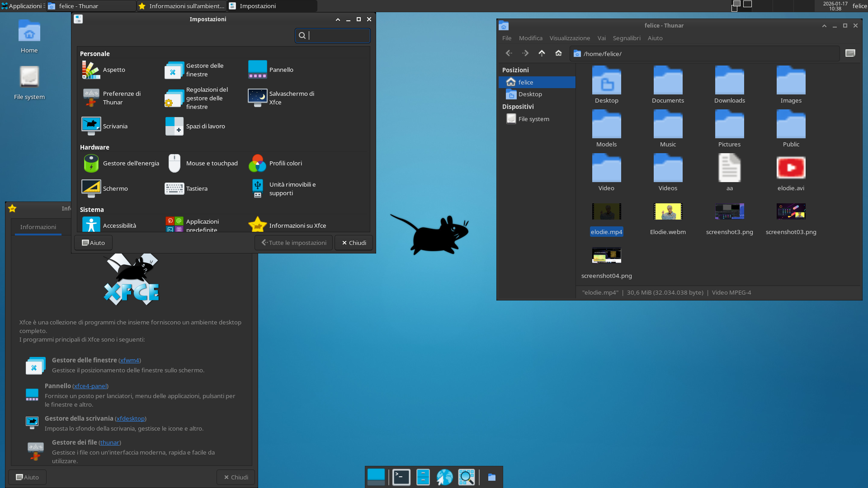This screenshot has width=868, height=488.
Task: Select Downloads folder in Thunar
Action: (729, 85)
